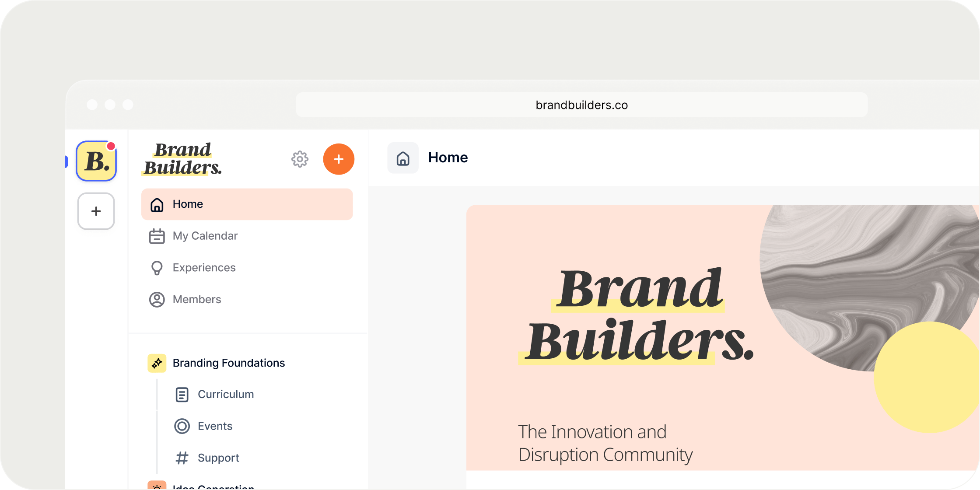Add a new community with plus square
The height and width of the screenshot is (490, 980).
[x=96, y=211]
